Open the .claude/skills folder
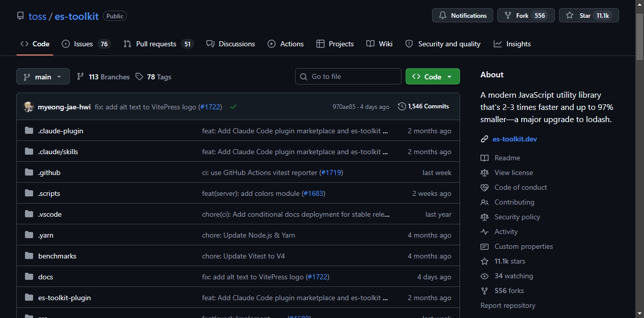644x318 pixels. point(58,152)
